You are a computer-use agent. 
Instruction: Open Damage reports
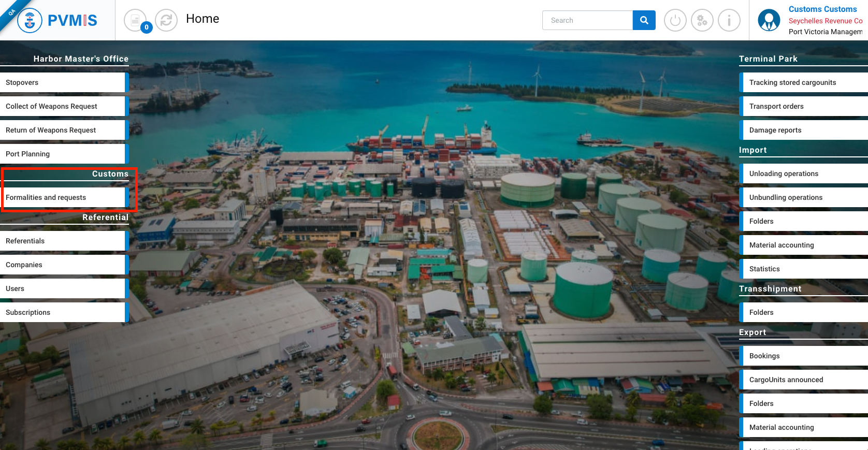point(803,130)
